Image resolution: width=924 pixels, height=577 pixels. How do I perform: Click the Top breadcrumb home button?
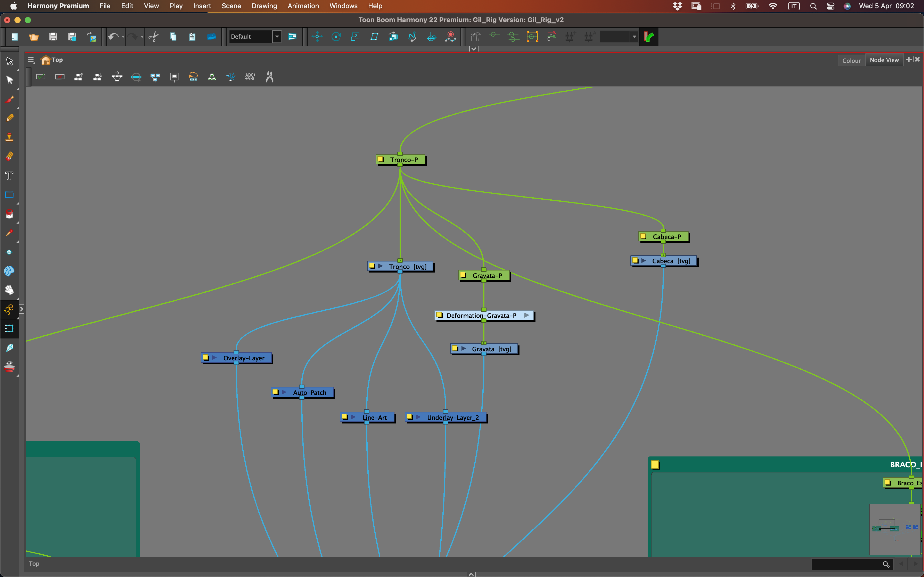tap(45, 60)
